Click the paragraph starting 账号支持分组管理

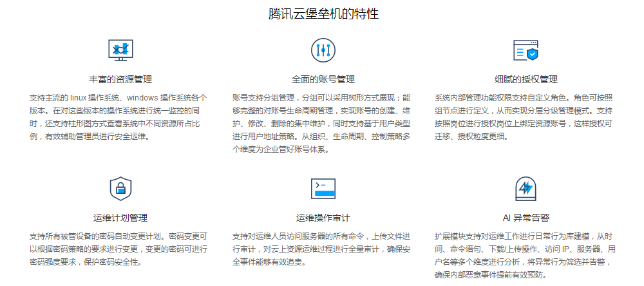tap(321, 123)
